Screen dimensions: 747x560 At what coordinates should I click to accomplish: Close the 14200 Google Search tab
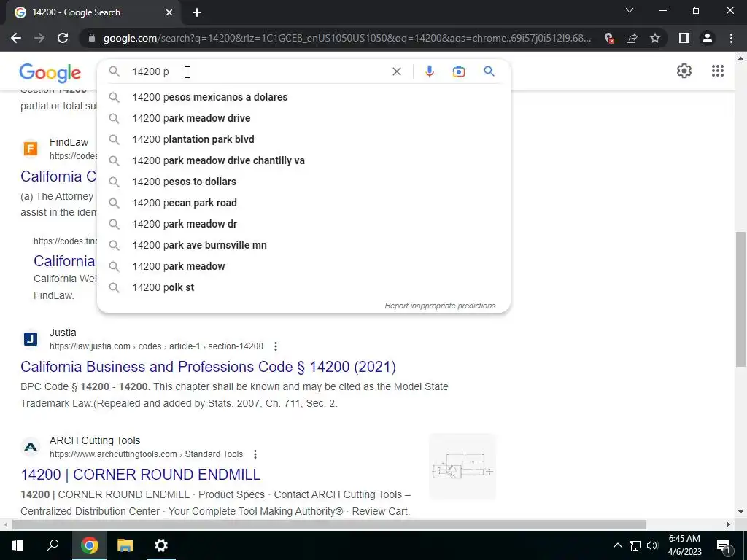(x=169, y=12)
